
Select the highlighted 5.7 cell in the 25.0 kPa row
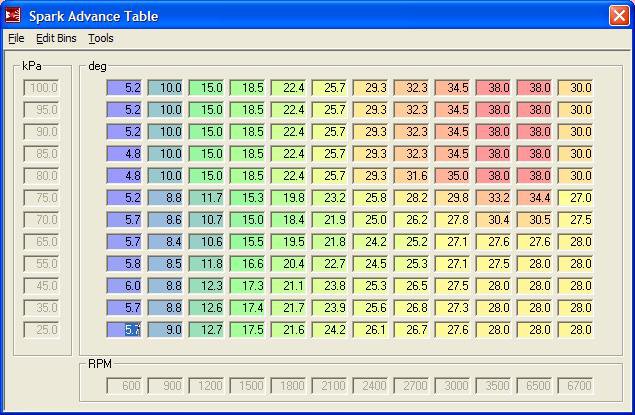pyautogui.click(x=125, y=330)
